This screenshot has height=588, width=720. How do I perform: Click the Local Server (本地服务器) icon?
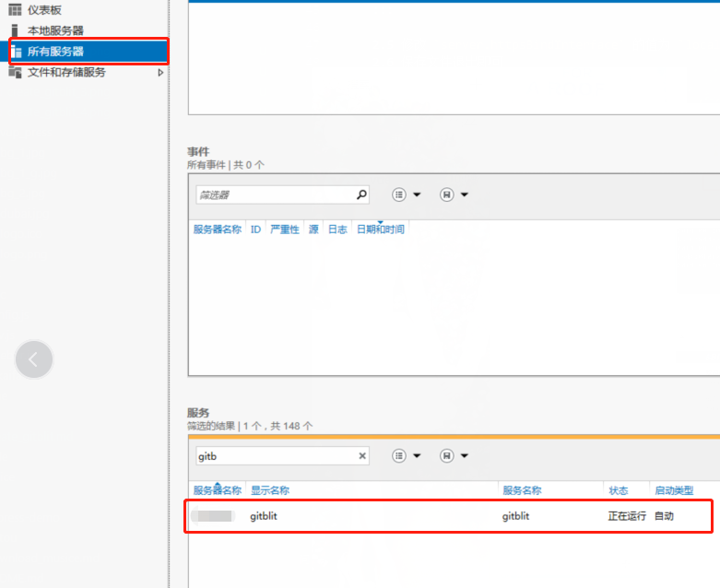(x=15, y=30)
